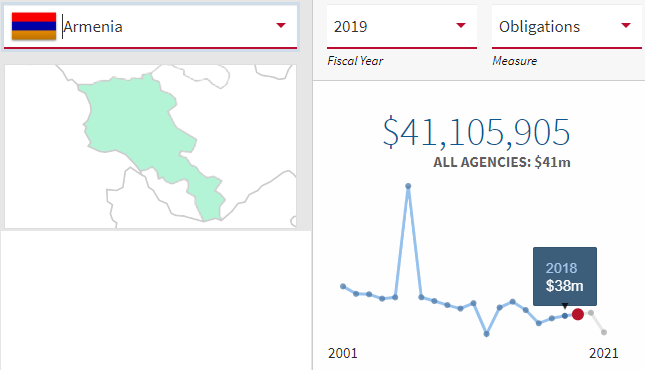Click the Obligations measure value text
645x370 pixels.
(x=539, y=27)
